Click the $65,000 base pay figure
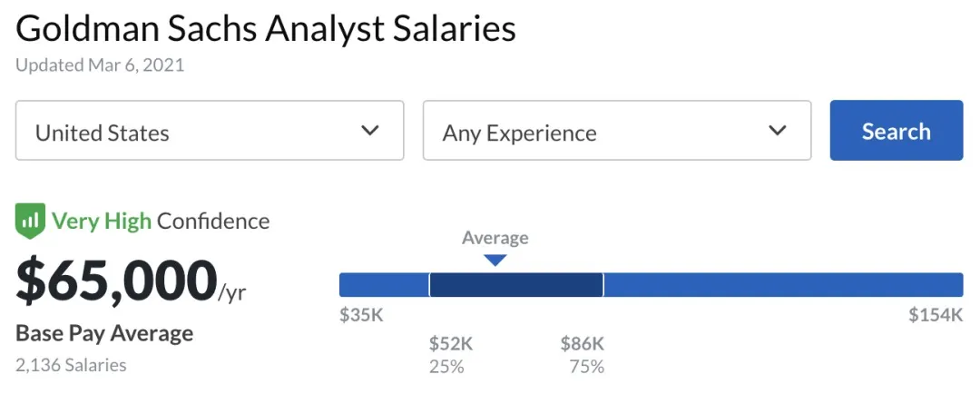980x394 pixels. click(x=117, y=281)
